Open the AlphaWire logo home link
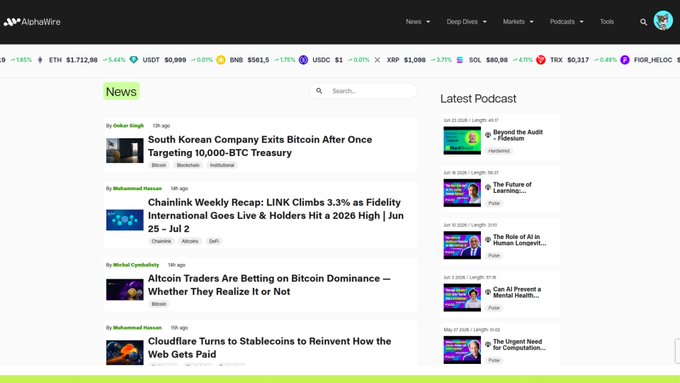 (32, 22)
